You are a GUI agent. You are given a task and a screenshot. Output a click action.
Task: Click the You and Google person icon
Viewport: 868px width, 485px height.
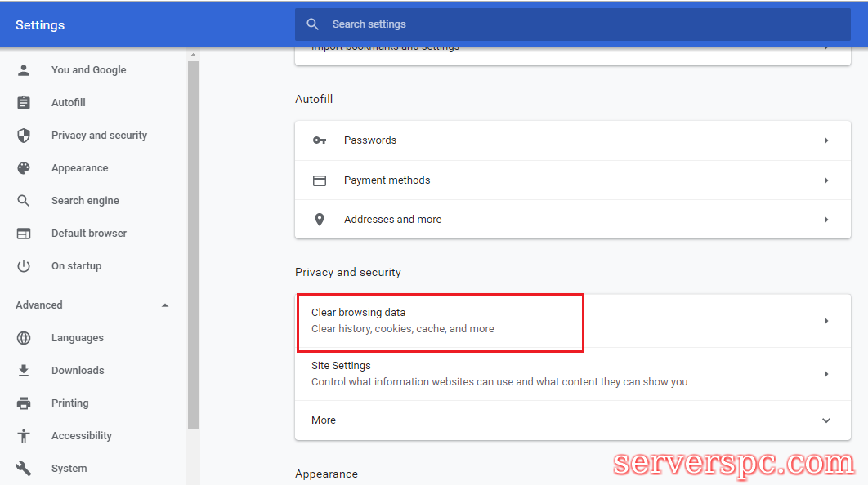[x=24, y=70]
